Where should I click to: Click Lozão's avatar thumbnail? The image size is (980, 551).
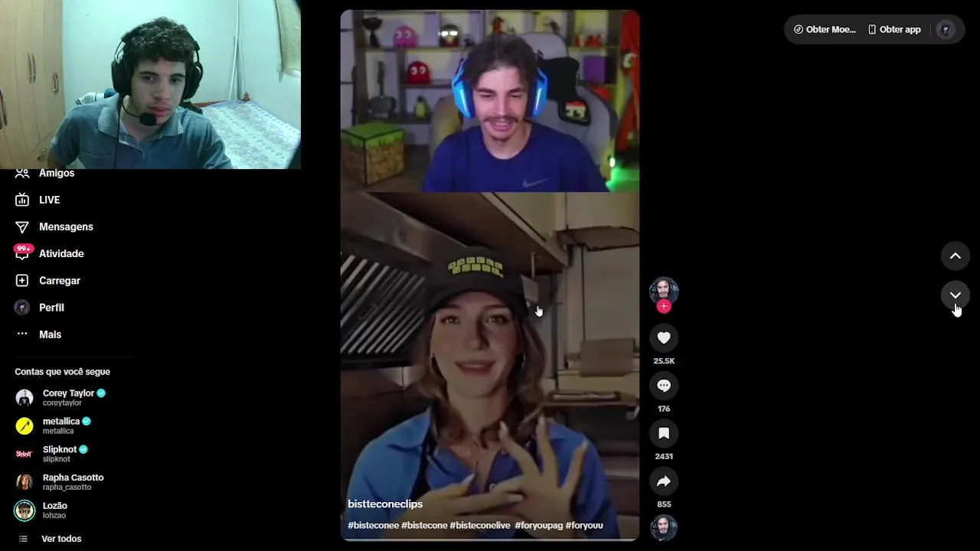(x=24, y=510)
